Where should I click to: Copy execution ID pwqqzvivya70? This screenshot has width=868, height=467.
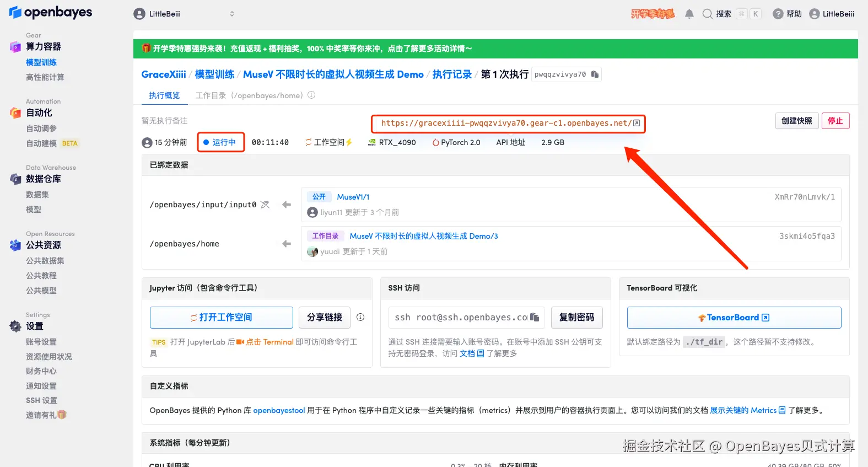tap(595, 74)
